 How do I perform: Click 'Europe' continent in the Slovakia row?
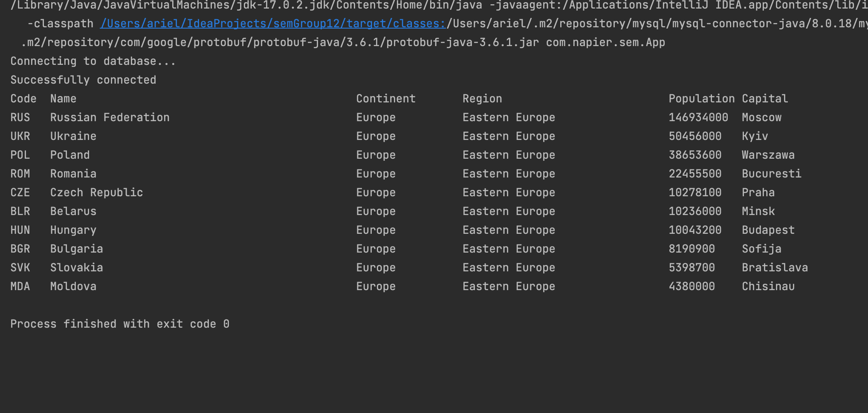pos(376,268)
